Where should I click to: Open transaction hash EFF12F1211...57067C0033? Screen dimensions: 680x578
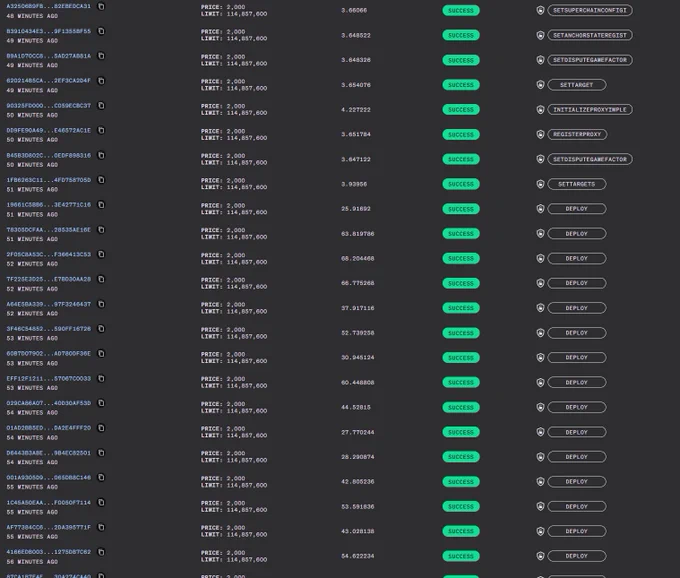coord(49,379)
